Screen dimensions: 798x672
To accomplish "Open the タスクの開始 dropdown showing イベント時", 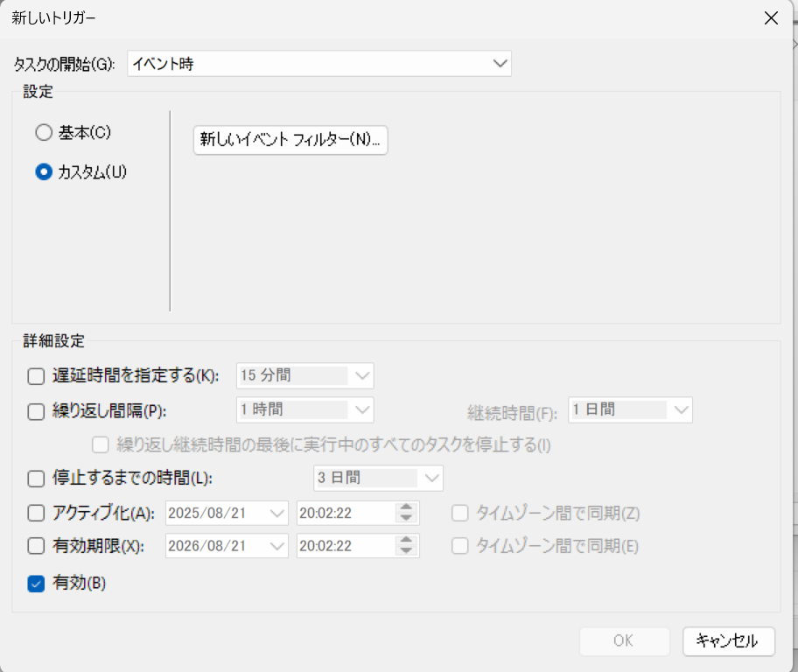I will [319, 64].
